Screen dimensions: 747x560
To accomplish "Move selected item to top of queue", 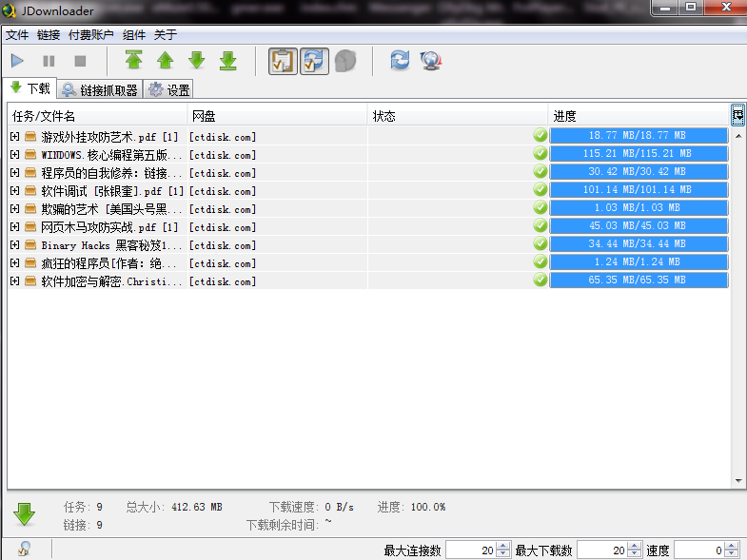I will pyautogui.click(x=134, y=61).
